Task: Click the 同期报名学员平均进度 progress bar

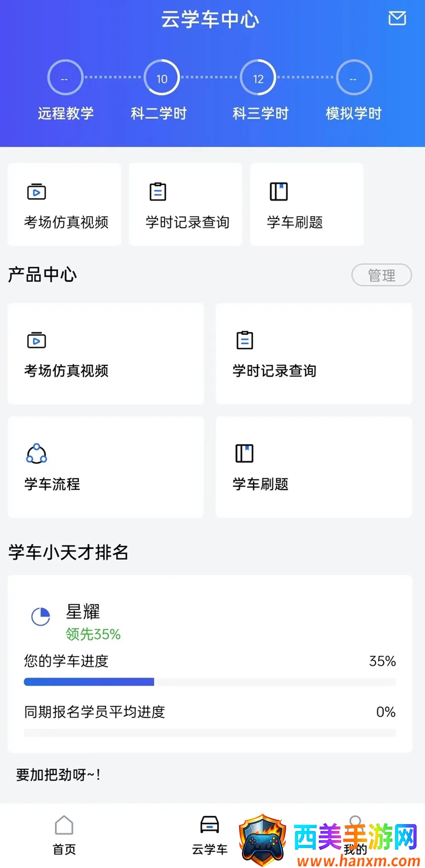Action: click(x=210, y=732)
